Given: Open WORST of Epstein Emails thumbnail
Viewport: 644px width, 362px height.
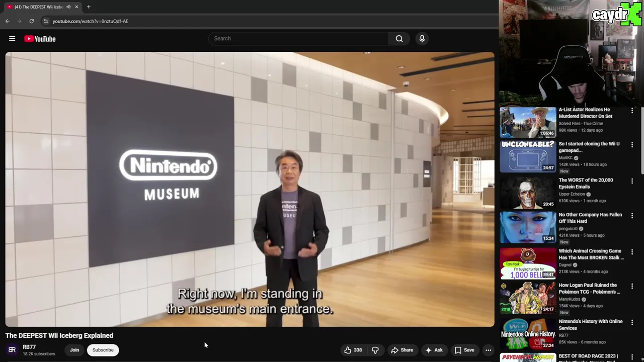Looking at the screenshot, I should (528, 193).
